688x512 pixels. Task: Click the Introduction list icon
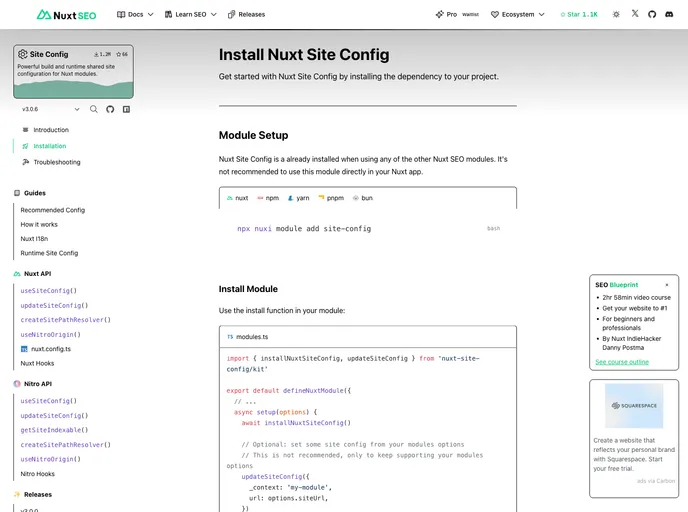pyautogui.click(x=25, y=130)
